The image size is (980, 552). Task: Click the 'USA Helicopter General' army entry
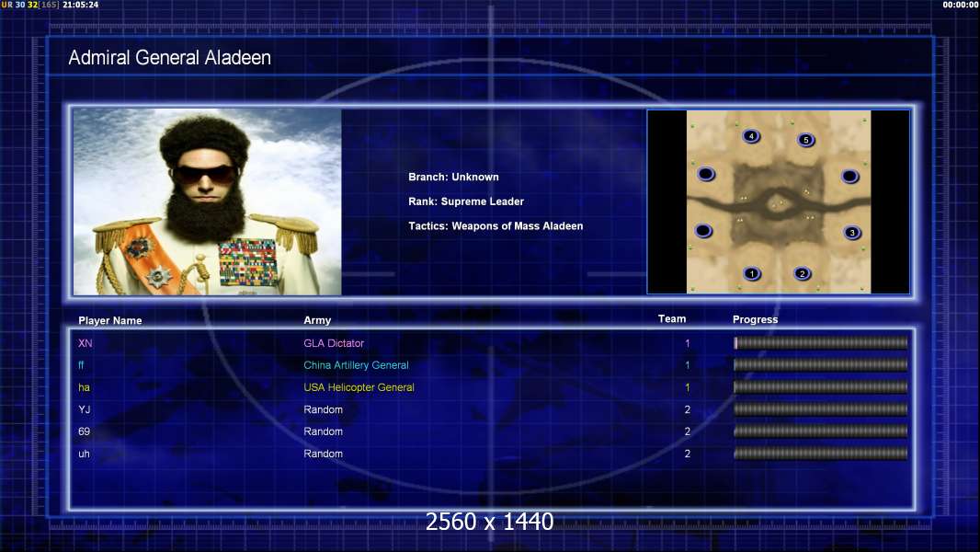359,387
